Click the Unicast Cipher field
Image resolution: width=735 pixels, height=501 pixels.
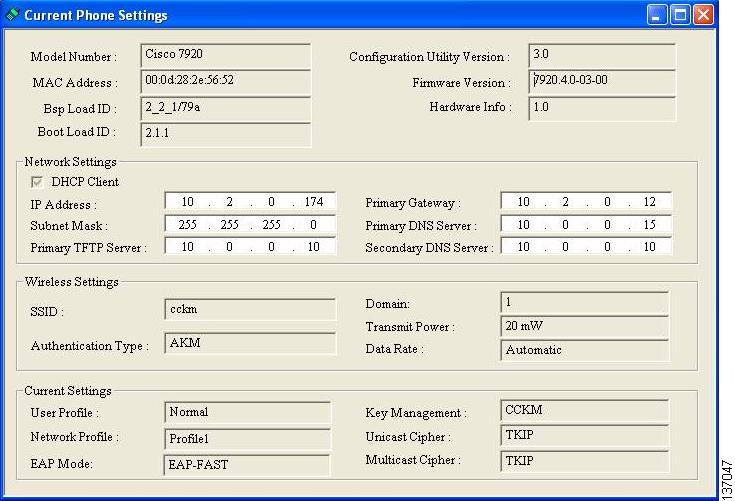[x=585, y=435]
